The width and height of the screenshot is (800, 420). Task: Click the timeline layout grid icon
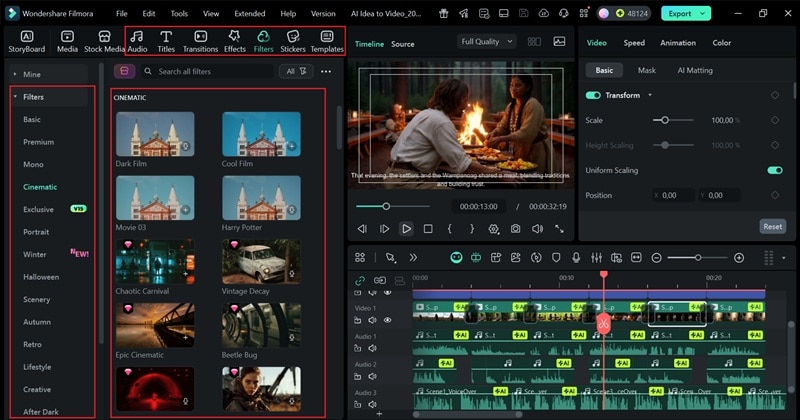click(360, 258)
